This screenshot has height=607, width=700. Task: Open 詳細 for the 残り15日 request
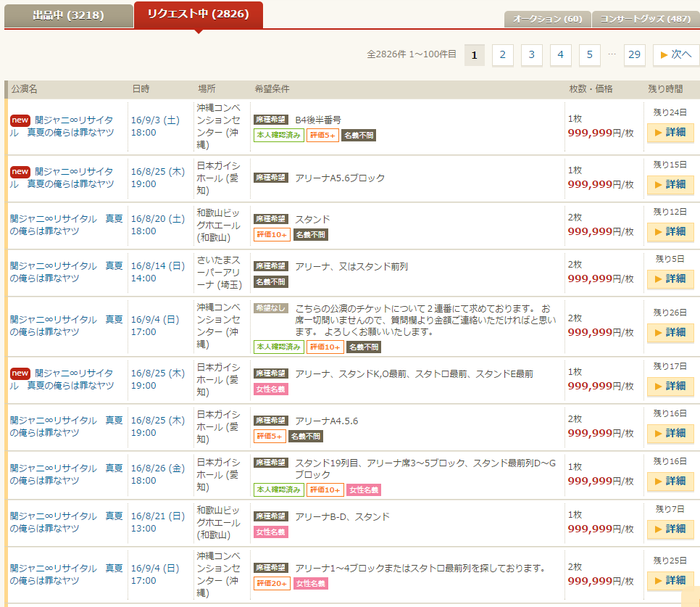tap(670, 185)
